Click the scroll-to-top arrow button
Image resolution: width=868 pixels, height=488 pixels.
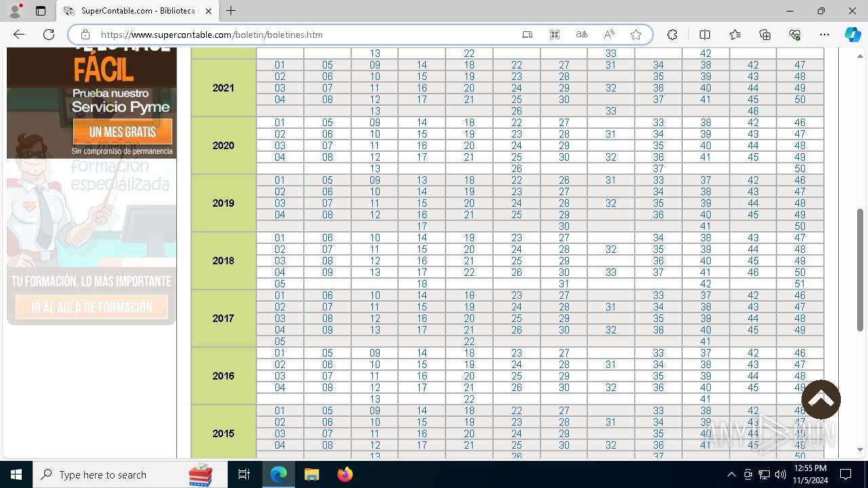[x=821, y=399]
